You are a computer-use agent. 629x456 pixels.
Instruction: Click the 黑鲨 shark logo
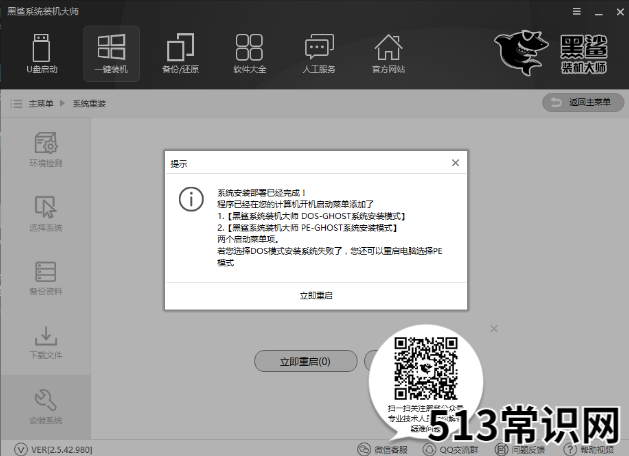(x=521, y=53)
